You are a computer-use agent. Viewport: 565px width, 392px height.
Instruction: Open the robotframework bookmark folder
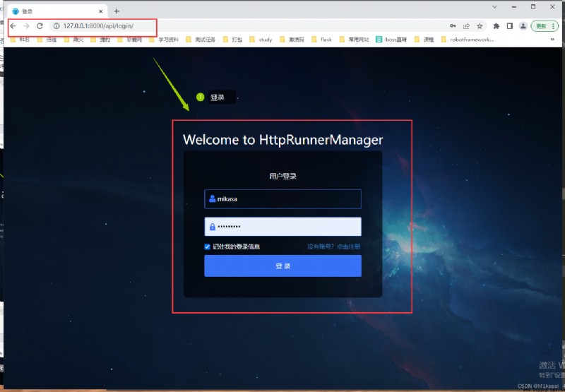(468, 40)
